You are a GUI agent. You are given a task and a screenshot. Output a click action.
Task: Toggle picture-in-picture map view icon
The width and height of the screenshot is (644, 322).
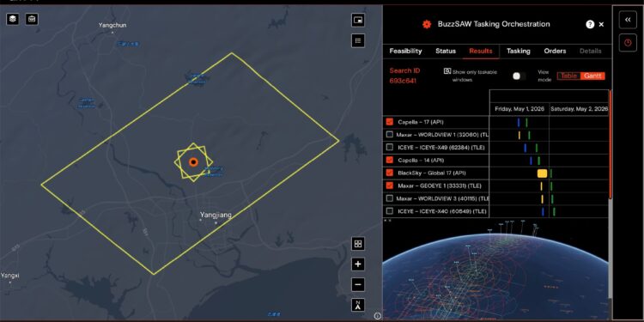pyautogui.click(x=358, y=20)
